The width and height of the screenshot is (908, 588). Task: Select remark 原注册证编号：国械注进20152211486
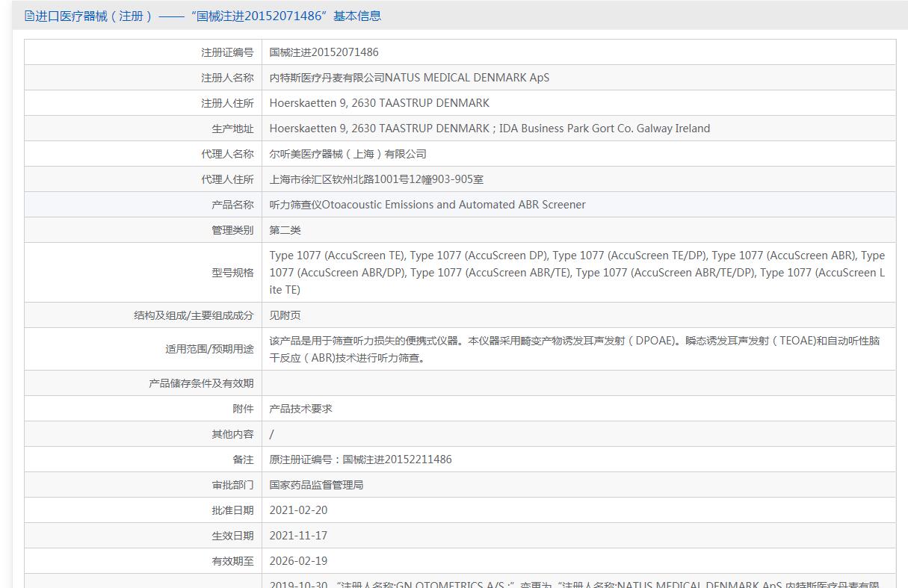[x=361, y=459]
